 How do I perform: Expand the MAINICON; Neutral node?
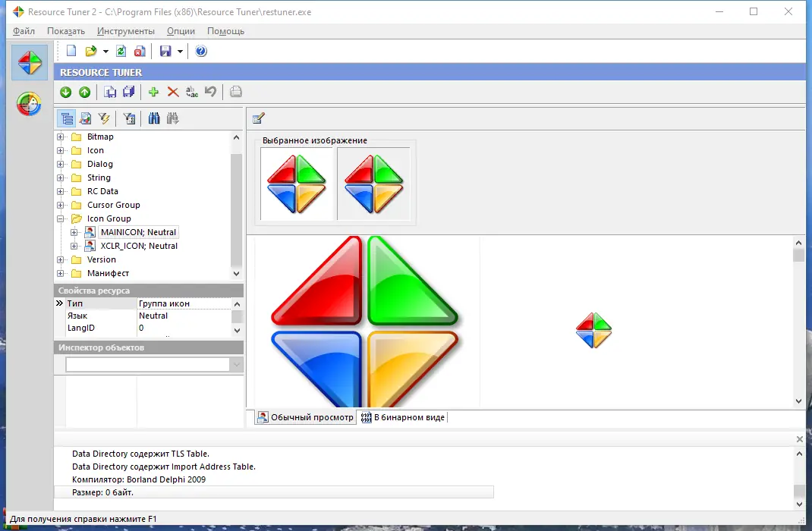click(x=74, y=232)
